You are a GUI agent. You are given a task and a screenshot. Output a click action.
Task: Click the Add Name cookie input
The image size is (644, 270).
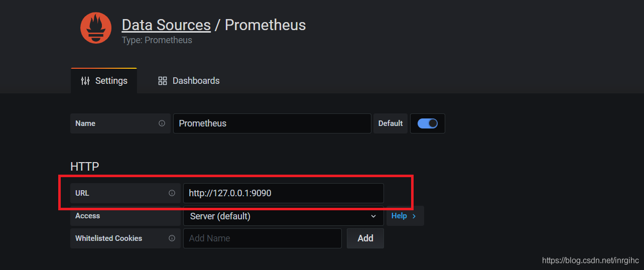262,238
